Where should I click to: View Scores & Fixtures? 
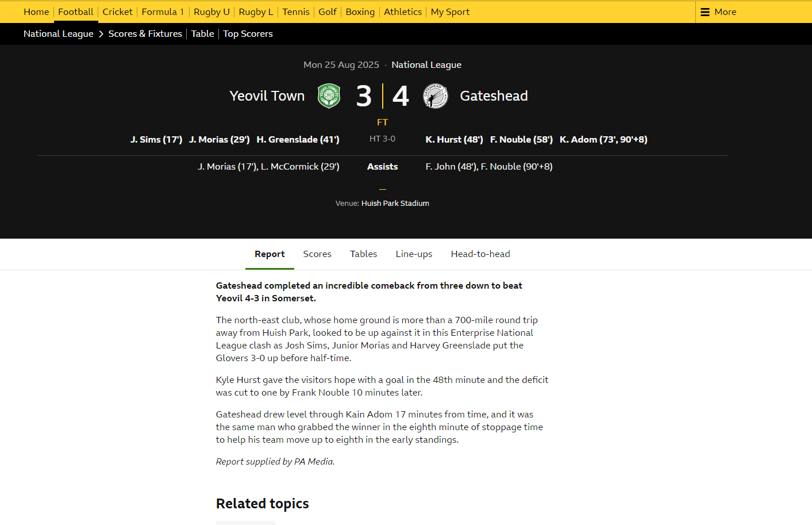click(x=145, y=34)
